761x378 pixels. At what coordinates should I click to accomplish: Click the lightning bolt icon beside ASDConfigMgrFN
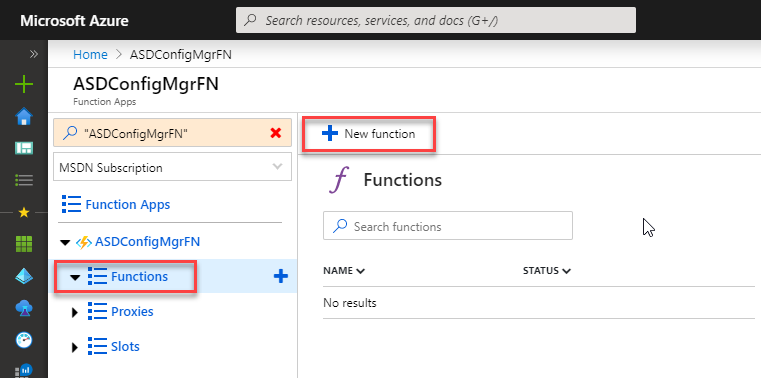click(x=83, y=242)
